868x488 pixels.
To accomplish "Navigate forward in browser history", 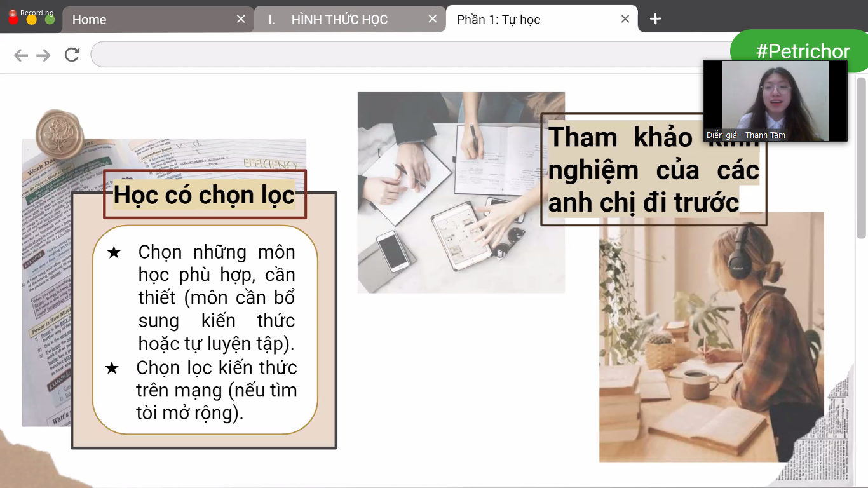I will click(42, 55).
